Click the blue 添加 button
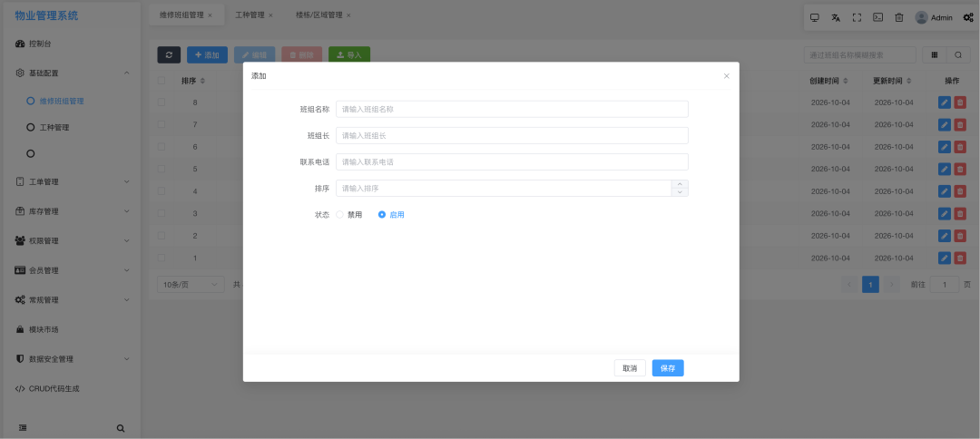The image size is (980, 439). pyautogui.click(x=207, y=55)
